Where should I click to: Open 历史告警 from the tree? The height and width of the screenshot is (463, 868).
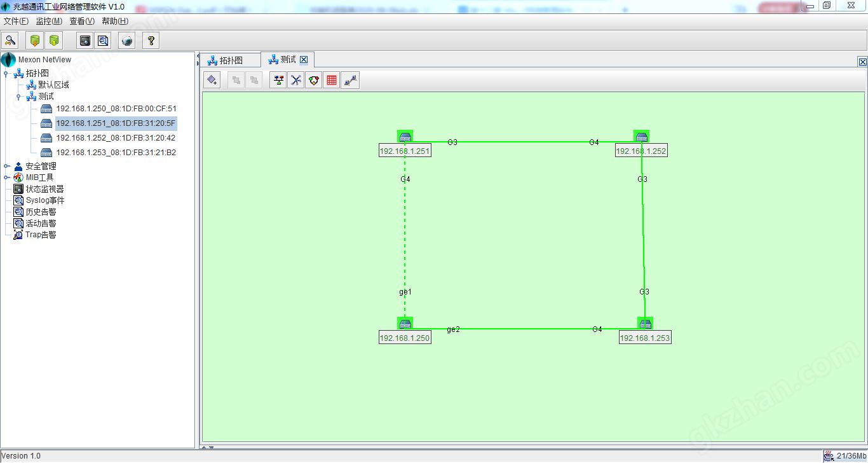click(x=41, y=212)
